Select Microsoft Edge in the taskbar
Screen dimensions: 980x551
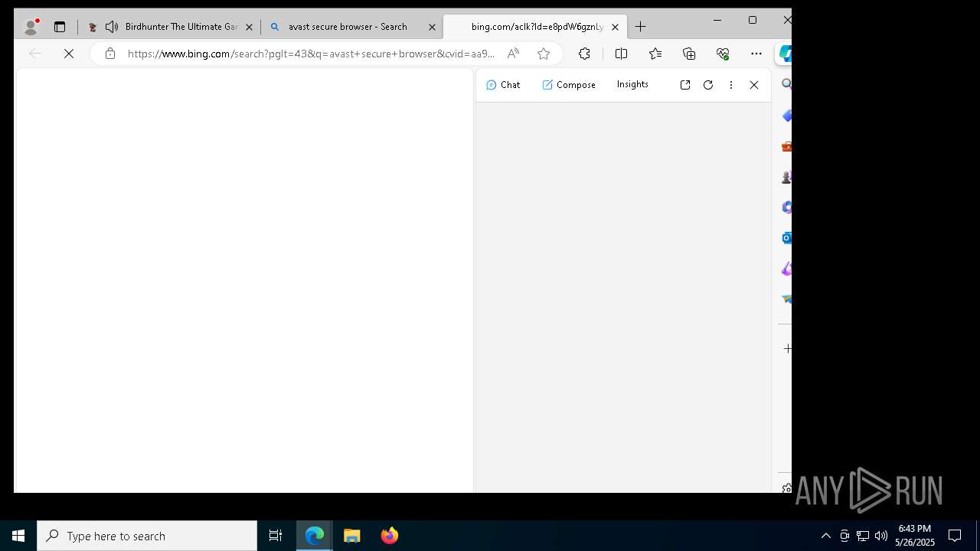tap(315, 536)
